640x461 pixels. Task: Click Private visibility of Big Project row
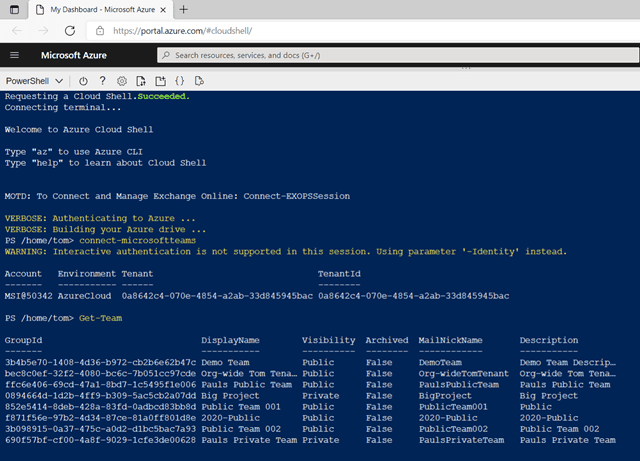coord(321,396)
